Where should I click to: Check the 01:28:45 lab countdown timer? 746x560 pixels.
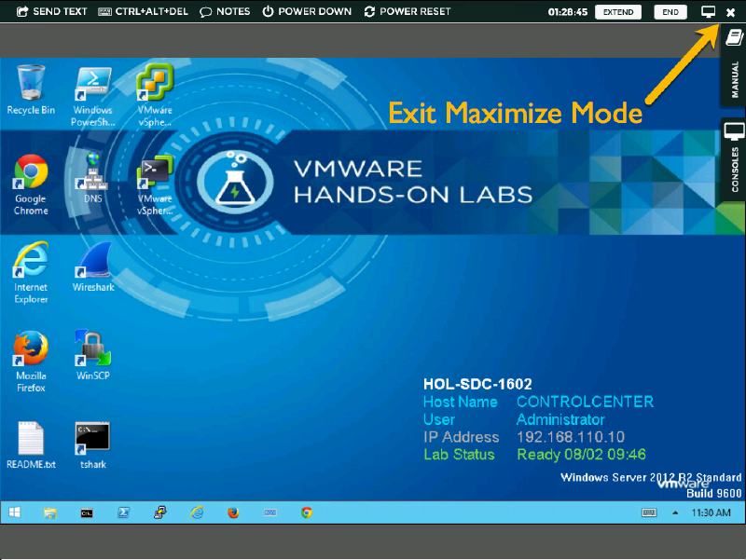tap(567, 11)
